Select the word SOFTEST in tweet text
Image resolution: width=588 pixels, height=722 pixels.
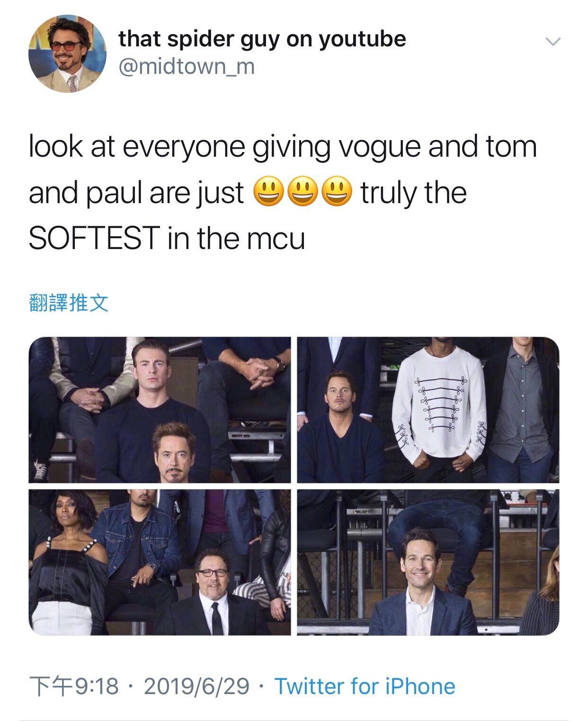[x=94, y=238]
